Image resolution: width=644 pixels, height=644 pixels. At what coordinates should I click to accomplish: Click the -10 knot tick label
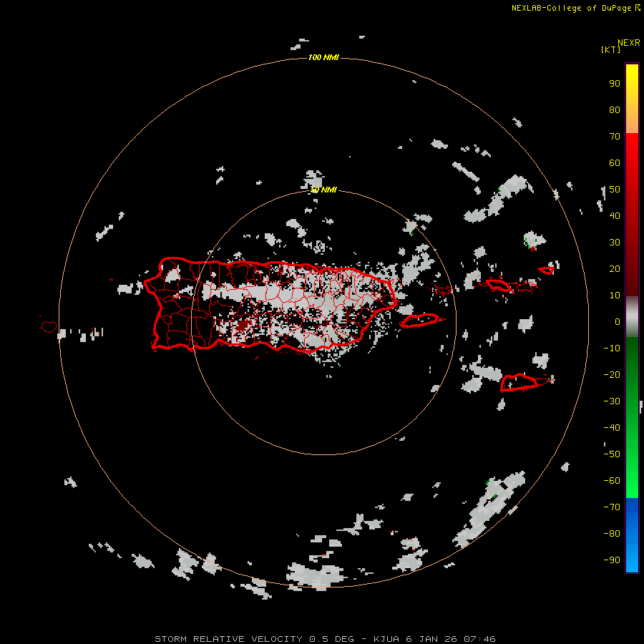pos(612,348)
